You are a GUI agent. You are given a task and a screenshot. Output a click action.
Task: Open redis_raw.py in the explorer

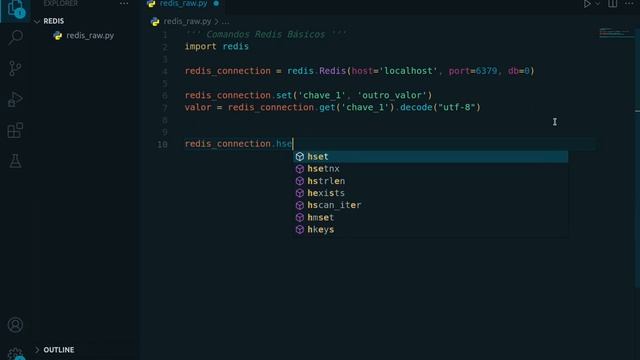pyautogui.click(x=90, y=36)
